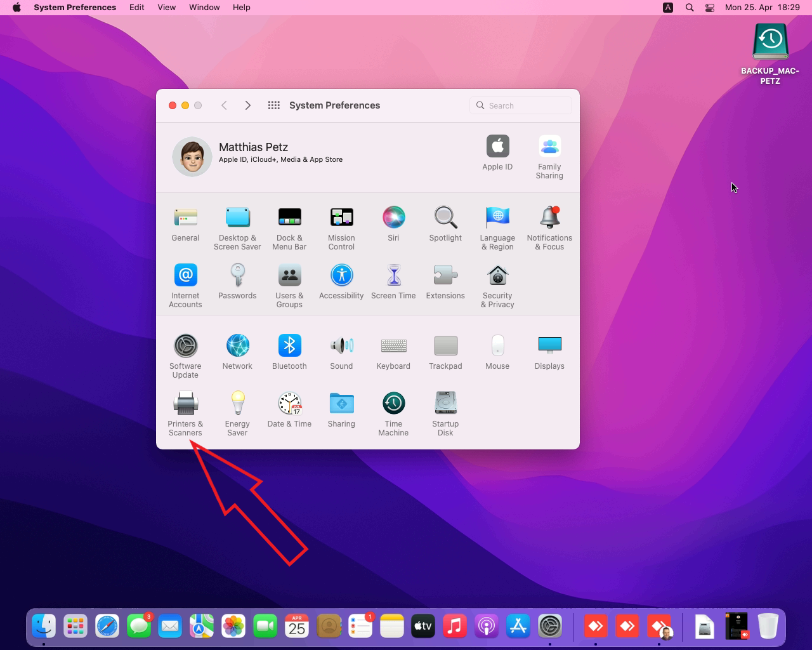Open the input source menu

point(668,8)
